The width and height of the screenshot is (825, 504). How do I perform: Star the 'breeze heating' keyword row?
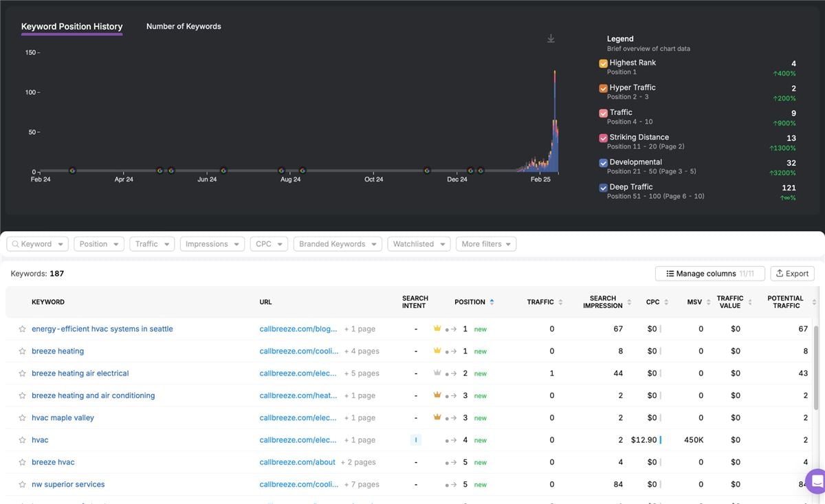22,351
